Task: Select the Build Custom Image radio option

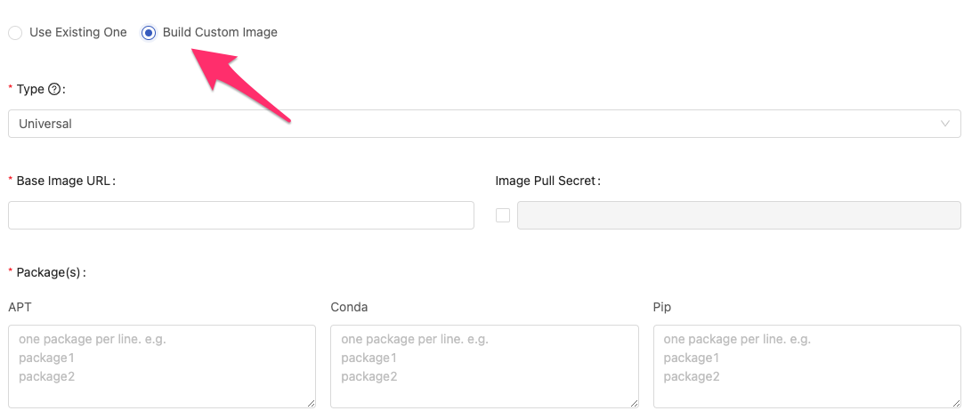Action: [148, 33]
